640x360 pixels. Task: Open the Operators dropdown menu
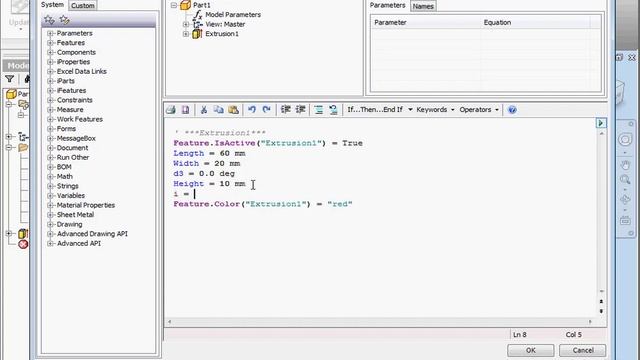(x=479, y=109)
